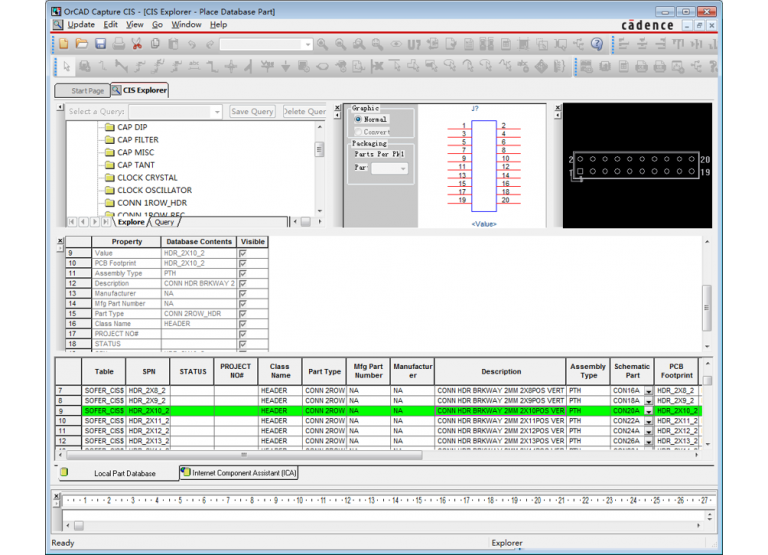The width and height of the screenshot is (768, 555).
Task: Click the Cut scissors icon
Action: [x=137, y=44]
